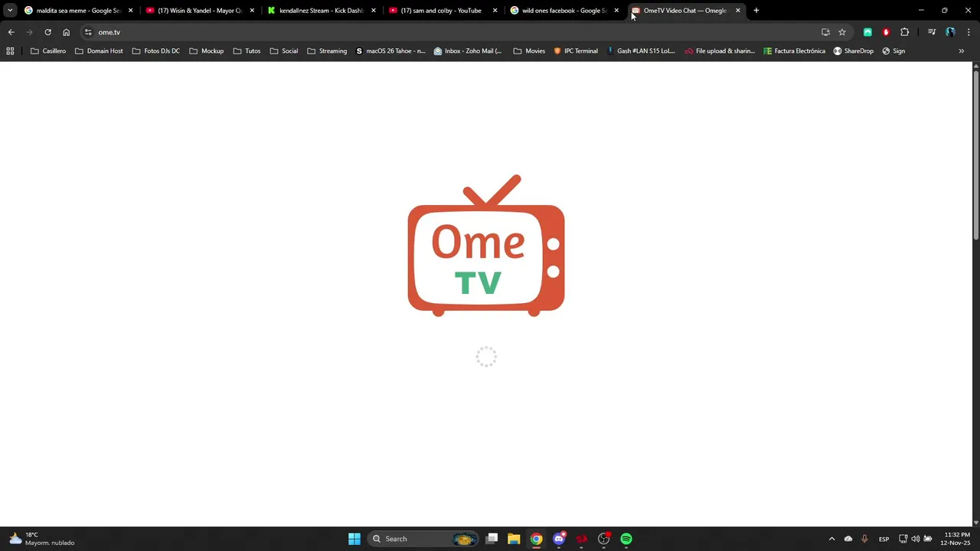Image resolution: width=980 pixels, height=551 pixels.
Task: Click the microphone icon in system tray
Action: click(864, 539)
